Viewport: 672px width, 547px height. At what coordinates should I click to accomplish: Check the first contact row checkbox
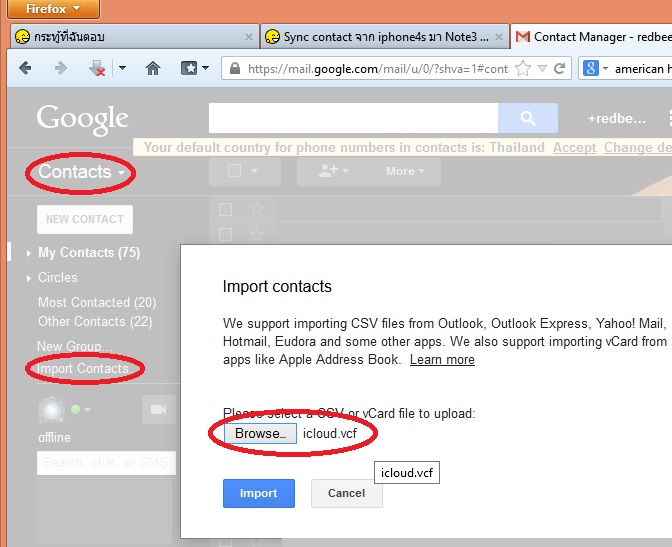point(225,209)
